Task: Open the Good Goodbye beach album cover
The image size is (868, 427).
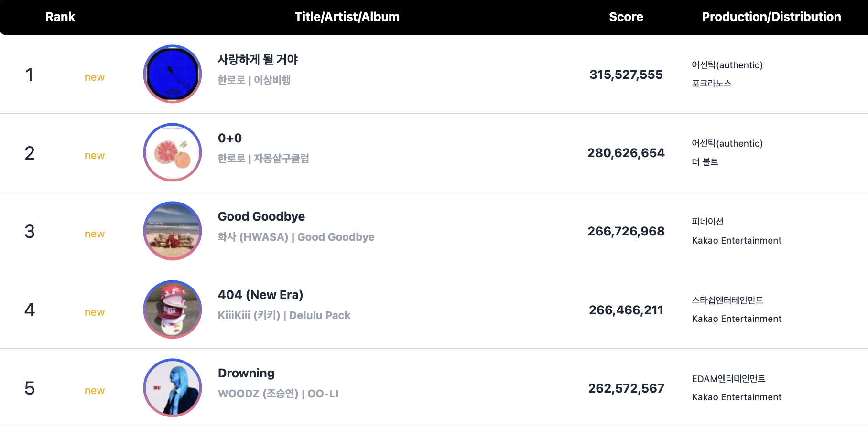Action: [173, 231]
